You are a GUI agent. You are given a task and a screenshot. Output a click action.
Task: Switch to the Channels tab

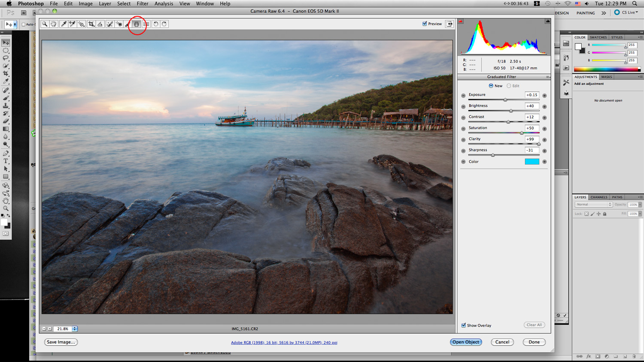pos(598,197)
